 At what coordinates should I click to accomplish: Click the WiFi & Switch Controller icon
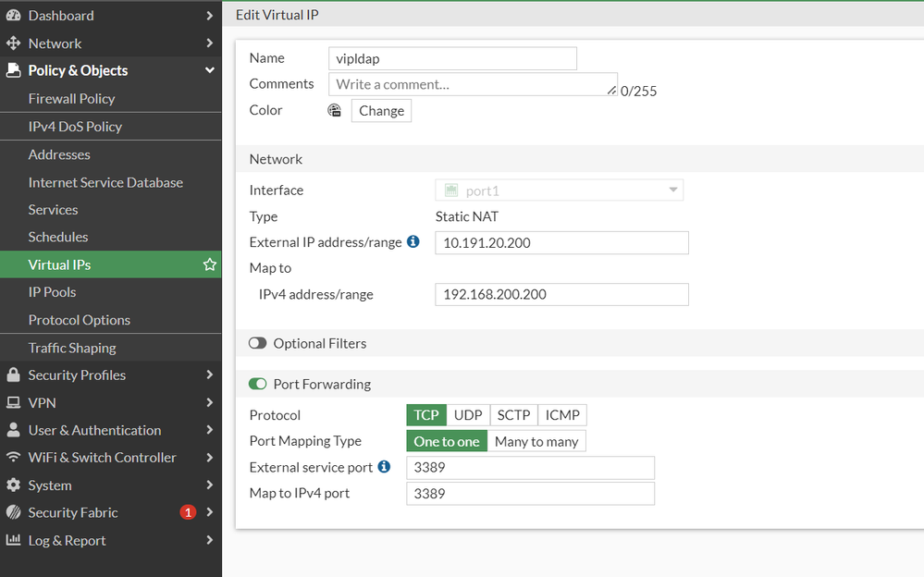pos(13,458)
